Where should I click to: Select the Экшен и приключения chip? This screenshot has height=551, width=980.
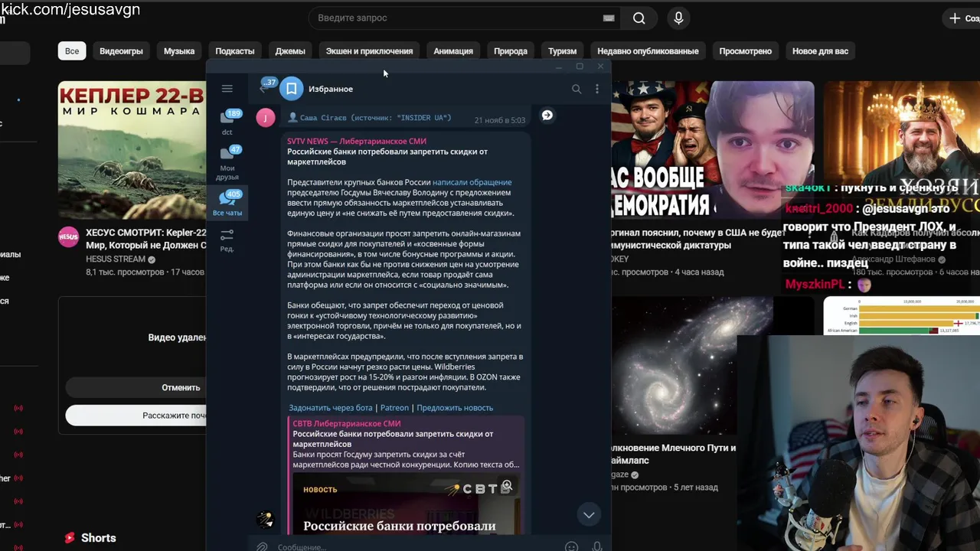pos(369,51)
